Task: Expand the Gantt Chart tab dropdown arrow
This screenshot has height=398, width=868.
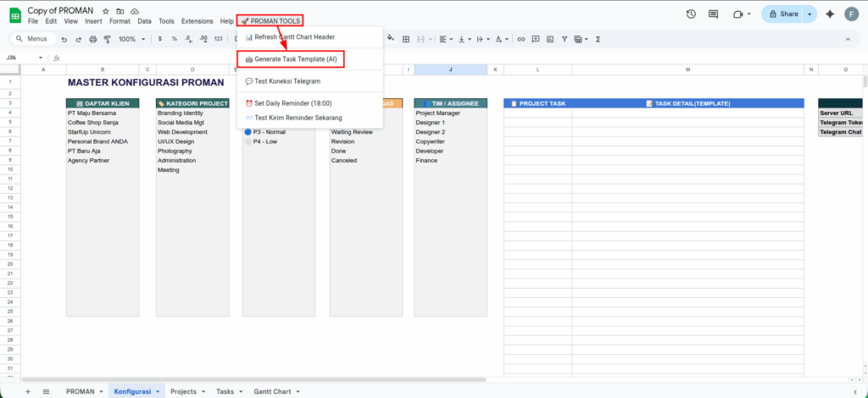Action: 298,391
